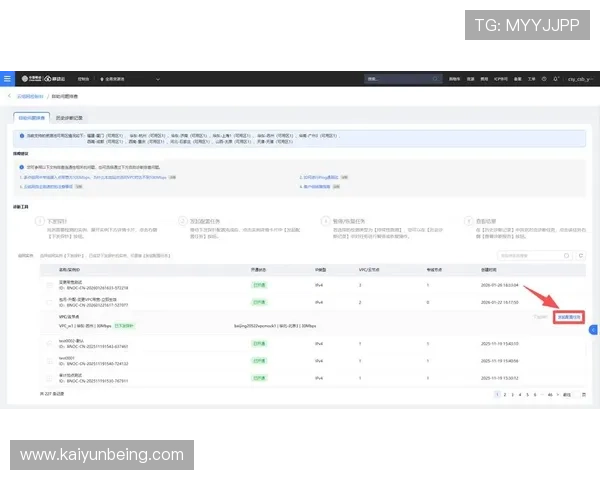The image size is (600, 480).
Task: Switch to the first tab of the diagnosis page
Action: click(33, 117)
